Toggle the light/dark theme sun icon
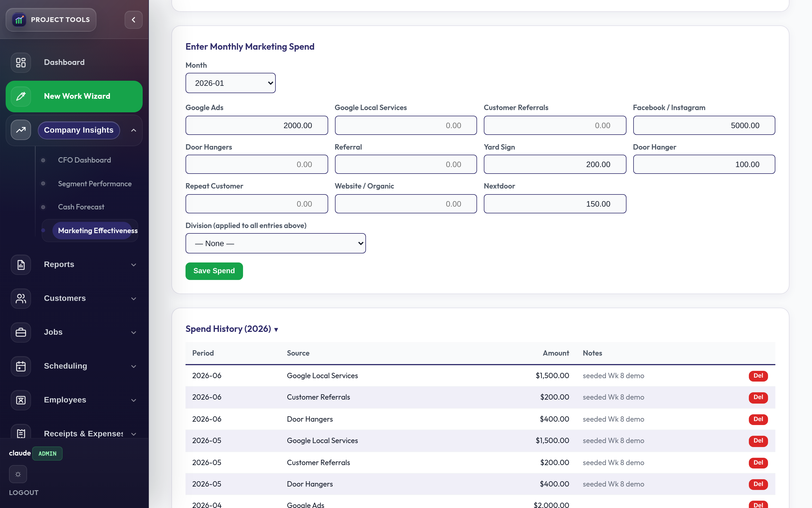The image size is (812, 508). point(18,474)
